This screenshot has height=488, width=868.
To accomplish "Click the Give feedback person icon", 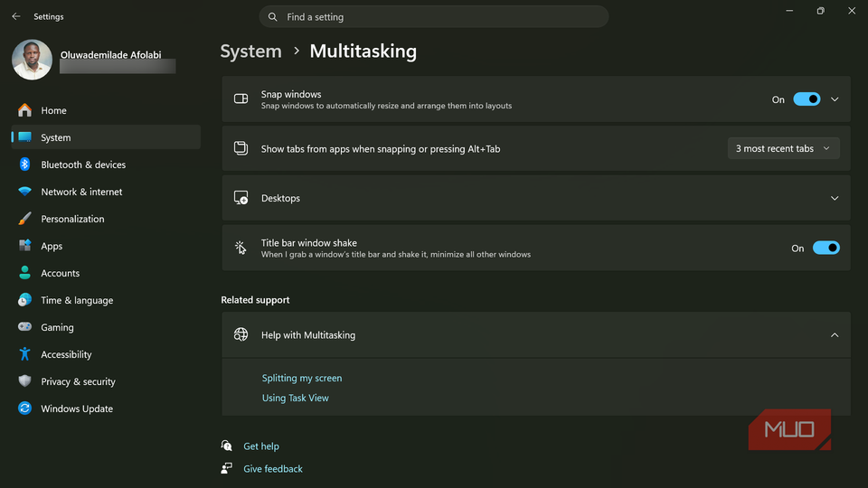I will click(226, 469).
